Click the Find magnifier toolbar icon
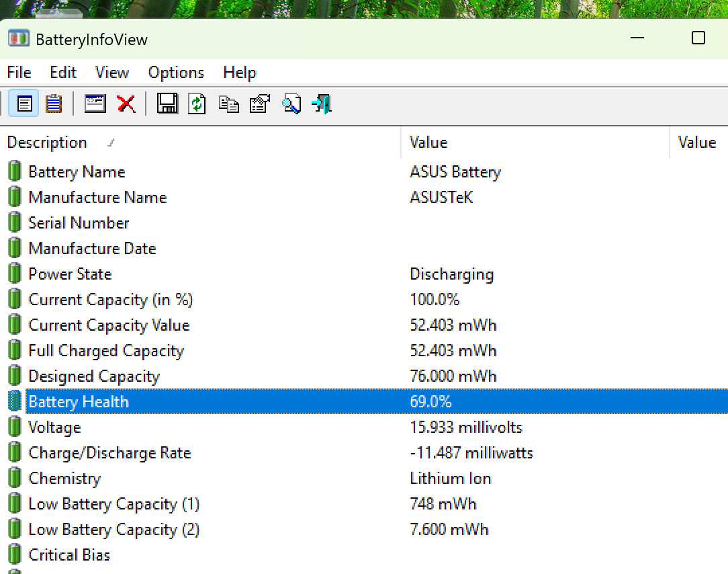 tap(291, 104)
